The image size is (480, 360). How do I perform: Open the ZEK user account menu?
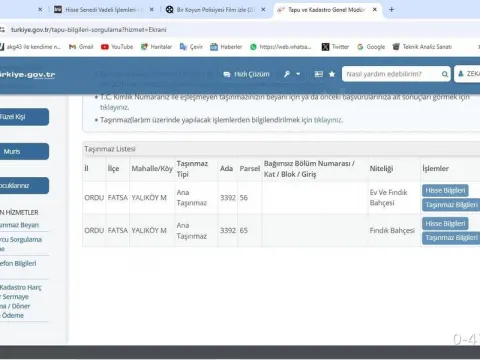click(x=468, y=74)
